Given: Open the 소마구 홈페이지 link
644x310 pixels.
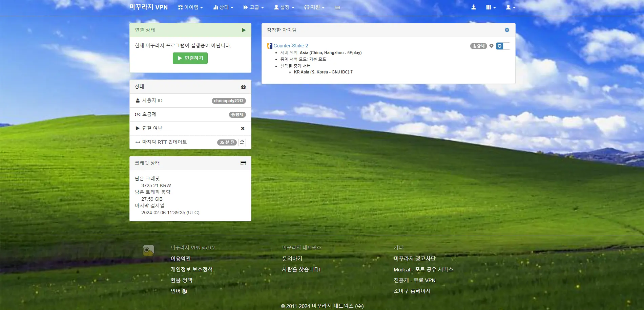Looking at the screenshot, I should [412, 291].
